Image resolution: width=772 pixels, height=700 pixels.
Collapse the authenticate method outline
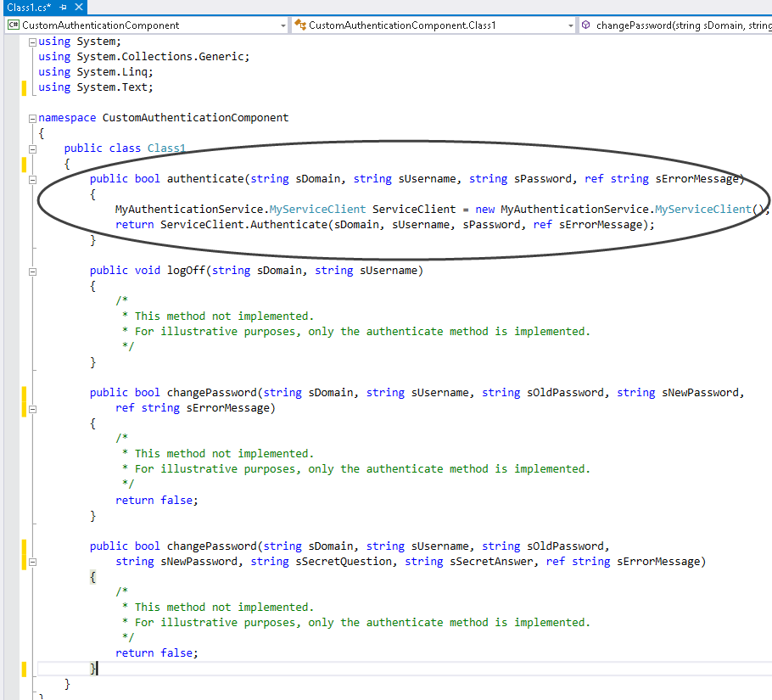tap(32, 180)
